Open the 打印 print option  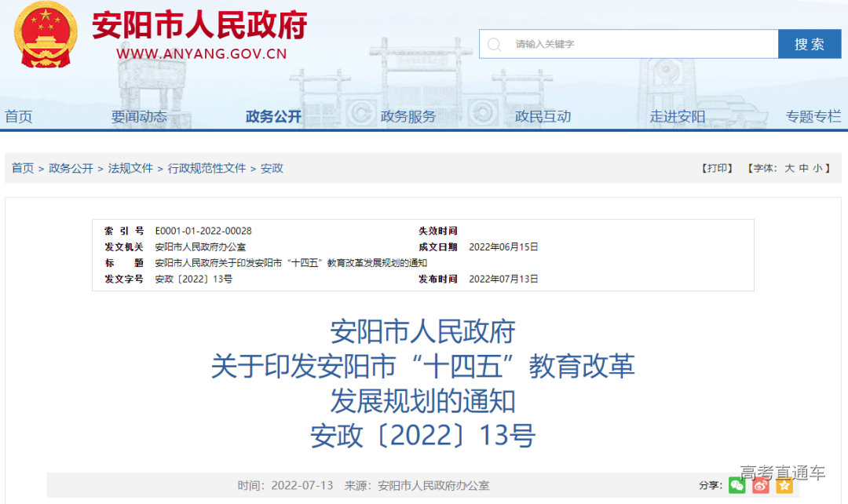[x=717, y=168]
